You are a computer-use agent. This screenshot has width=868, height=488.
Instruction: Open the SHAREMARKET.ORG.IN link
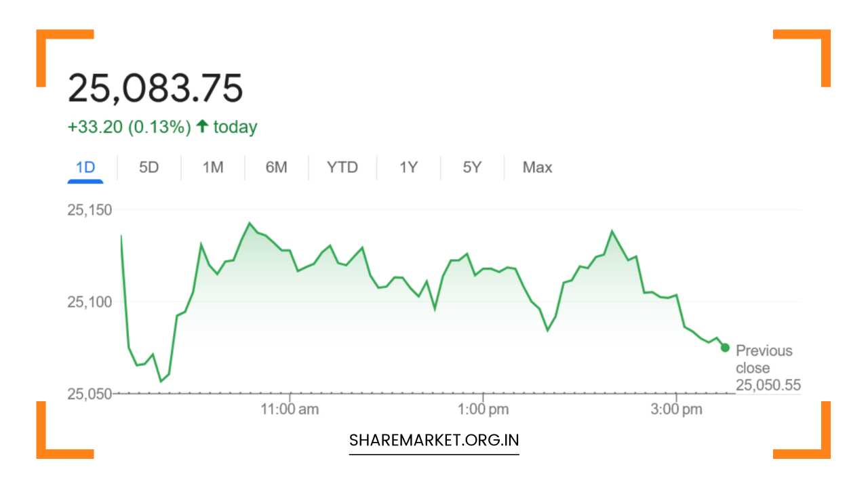434,440
